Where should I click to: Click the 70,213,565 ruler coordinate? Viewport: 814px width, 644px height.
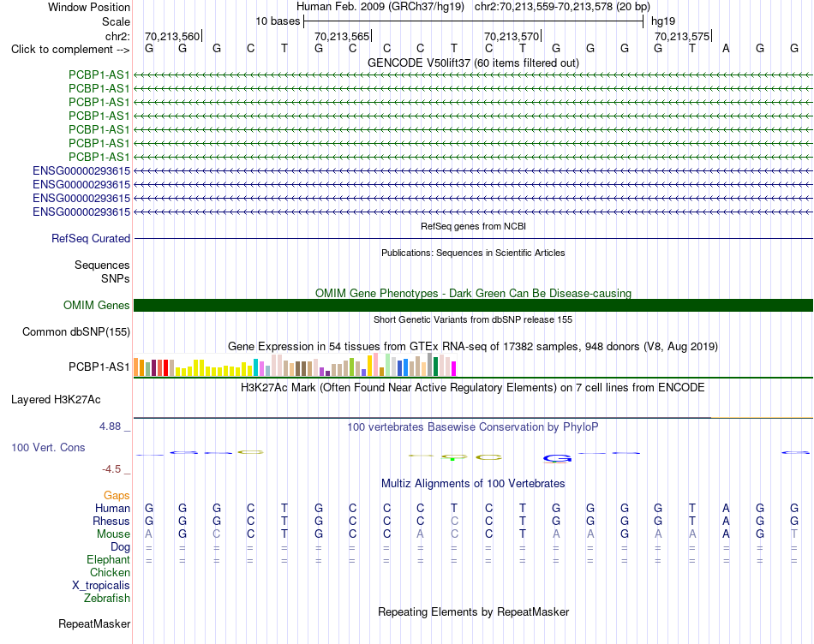click(x=342, y=36)
